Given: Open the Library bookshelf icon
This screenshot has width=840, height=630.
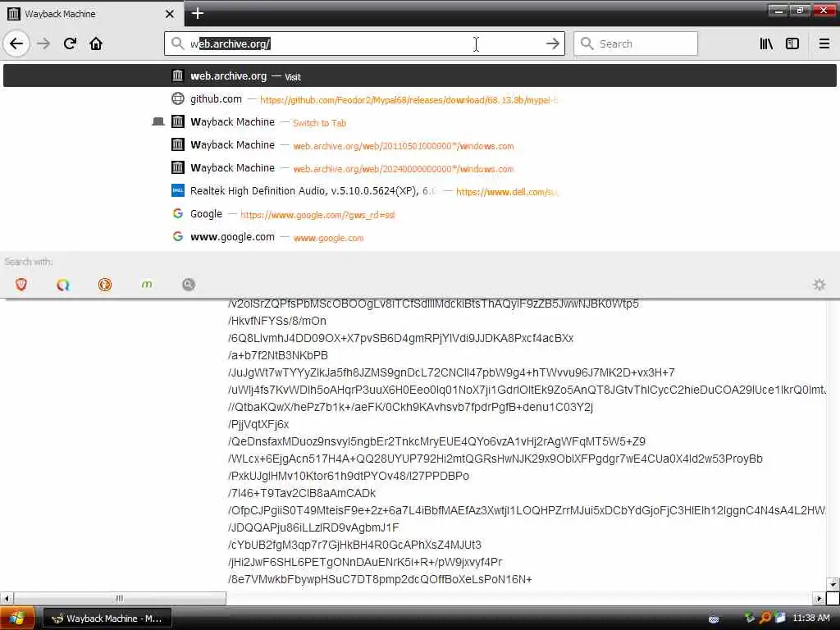Looking at the screenshot, I should coord(766,43).
